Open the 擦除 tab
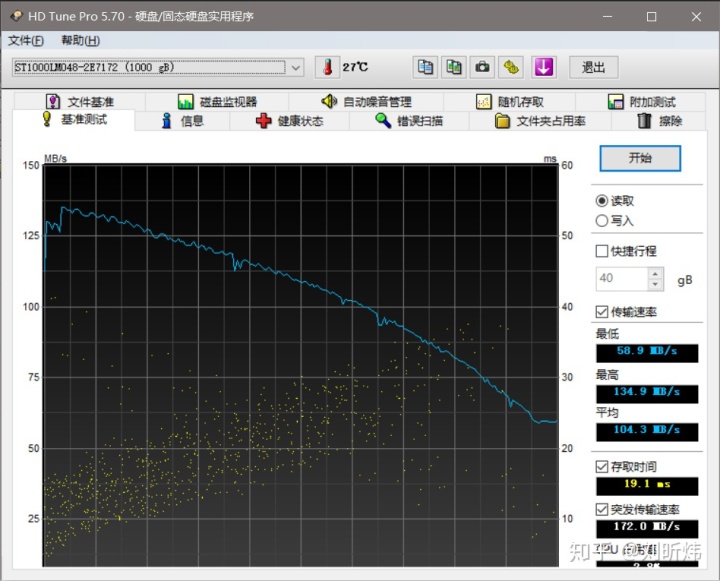The width and height of the screenshot is (720, 581). [x=659, y=121]
